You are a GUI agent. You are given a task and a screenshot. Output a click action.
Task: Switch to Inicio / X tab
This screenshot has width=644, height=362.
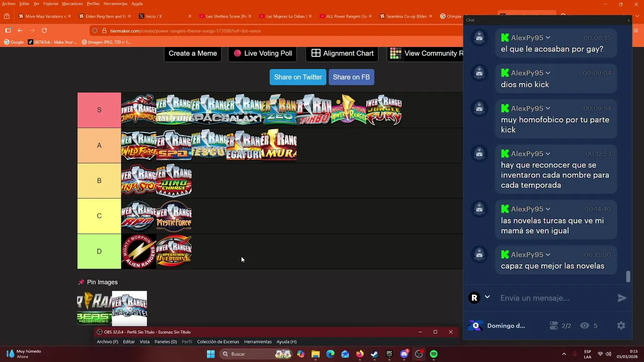[x=164, y=16]
